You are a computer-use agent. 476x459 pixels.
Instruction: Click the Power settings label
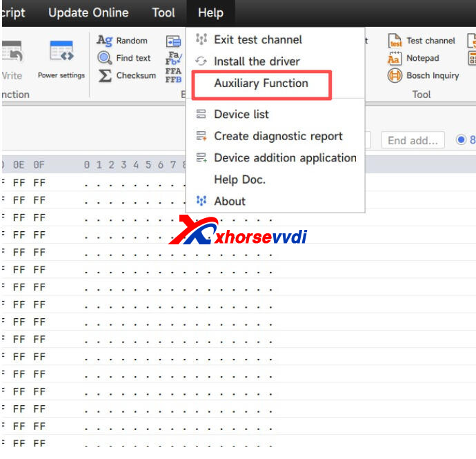click(61, 75)
